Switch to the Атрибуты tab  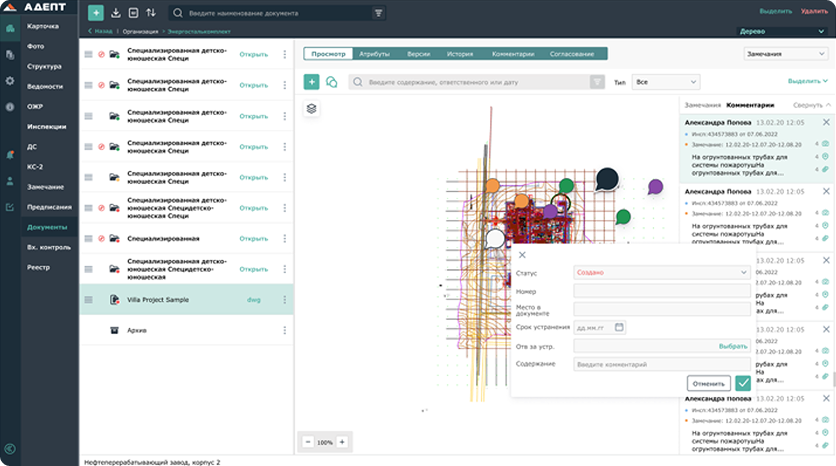(x=374, y=54)
